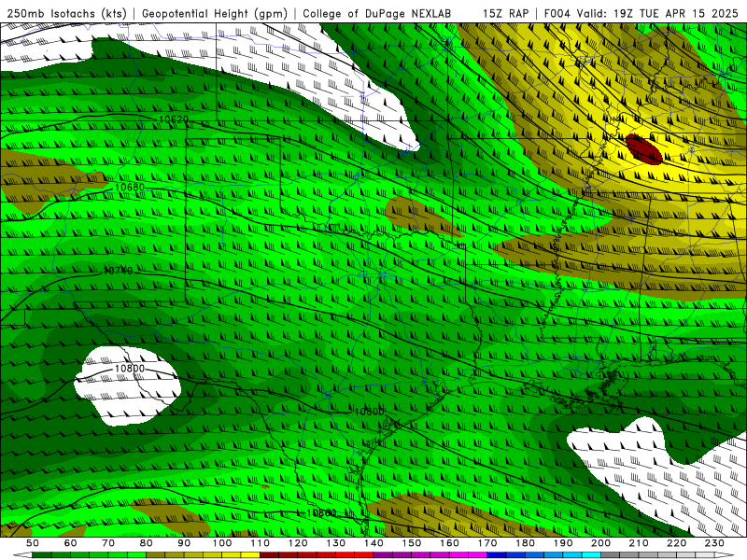The width and height of the screenshot is (747, 560).
Task: Click the 10680 height contour label
Action: click(130, 188)
